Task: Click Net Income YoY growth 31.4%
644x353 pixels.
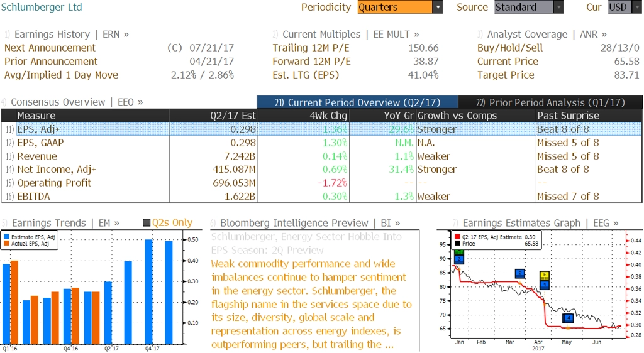Action: click(401, 170)
